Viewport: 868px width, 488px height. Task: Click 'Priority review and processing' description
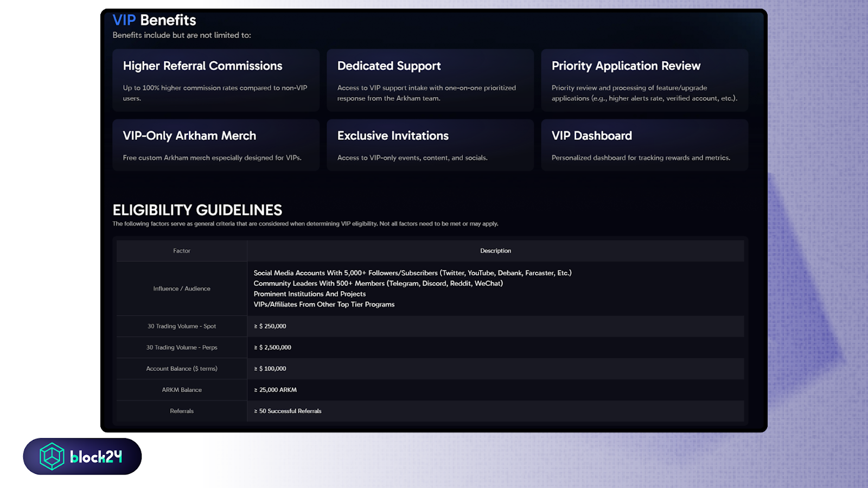tap(644, 93)
